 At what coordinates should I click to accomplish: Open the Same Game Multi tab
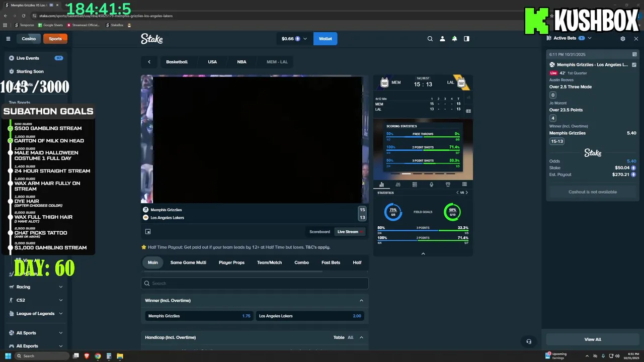coord(188,262)
